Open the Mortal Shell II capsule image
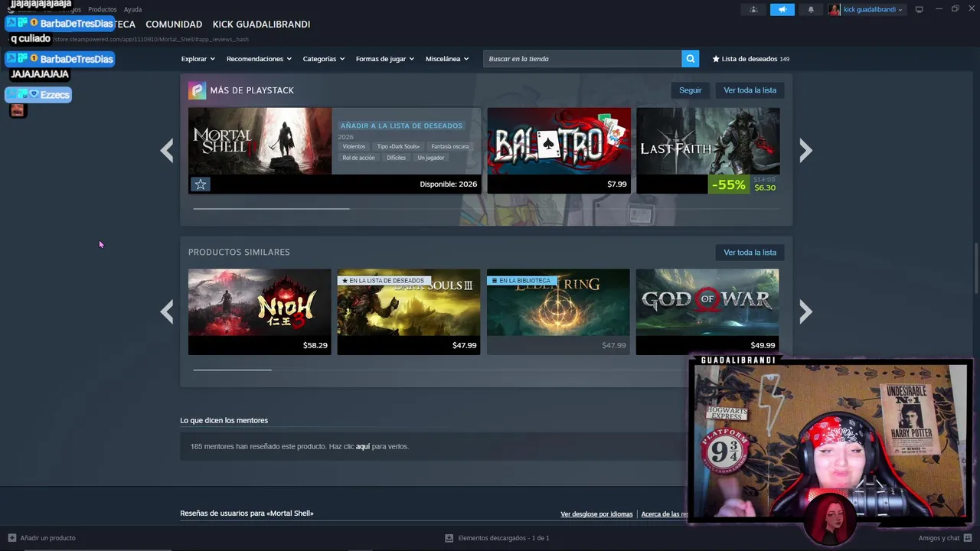 coord(260,141)
